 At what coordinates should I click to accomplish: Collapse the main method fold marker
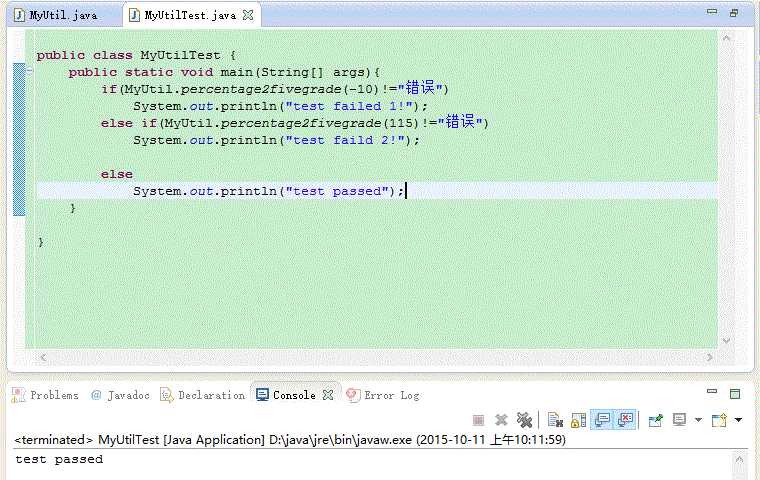(x=29, y=71)
